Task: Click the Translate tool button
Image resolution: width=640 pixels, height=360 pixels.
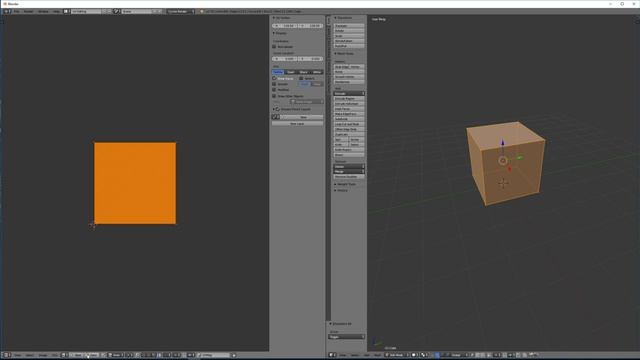Action: click(349, 26)
